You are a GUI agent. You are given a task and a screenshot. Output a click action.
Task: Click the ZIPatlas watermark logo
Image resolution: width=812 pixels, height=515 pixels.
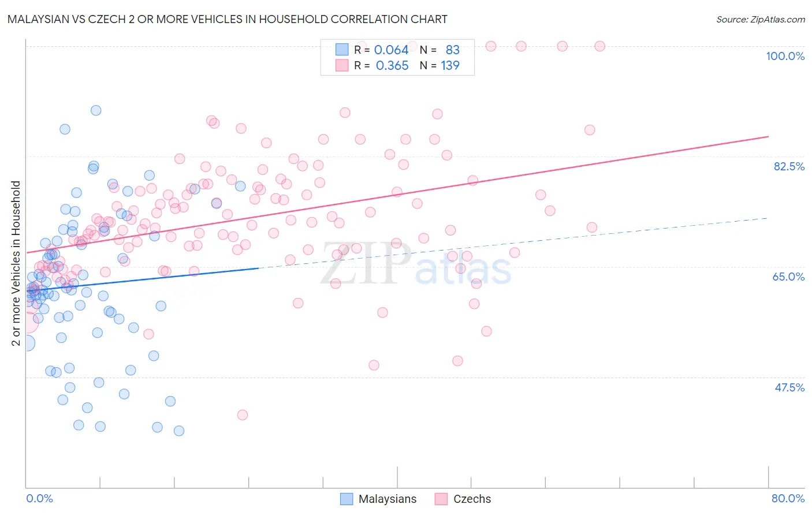pos(416,263)
